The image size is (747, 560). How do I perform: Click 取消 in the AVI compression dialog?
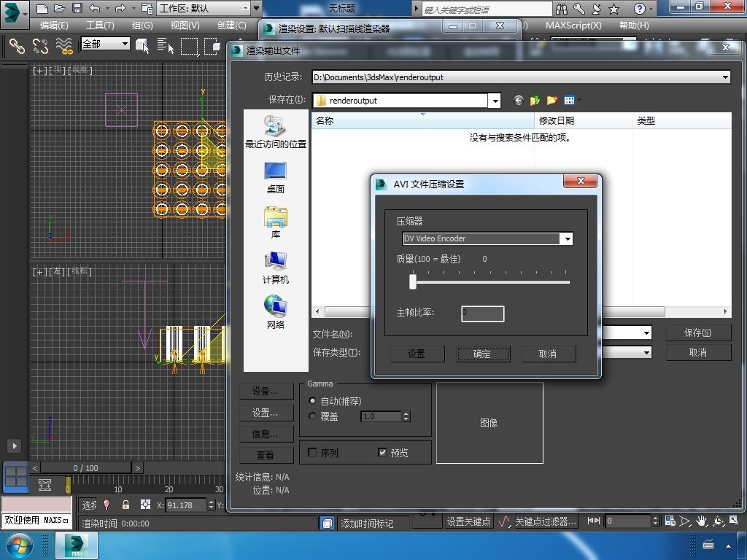548,354
